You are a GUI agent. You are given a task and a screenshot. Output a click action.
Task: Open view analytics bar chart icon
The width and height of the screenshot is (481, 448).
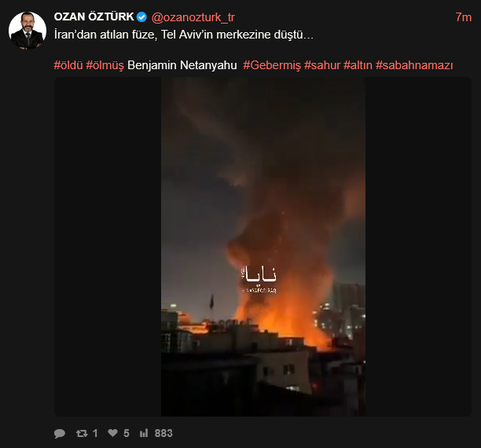click(x=144, y=433)
